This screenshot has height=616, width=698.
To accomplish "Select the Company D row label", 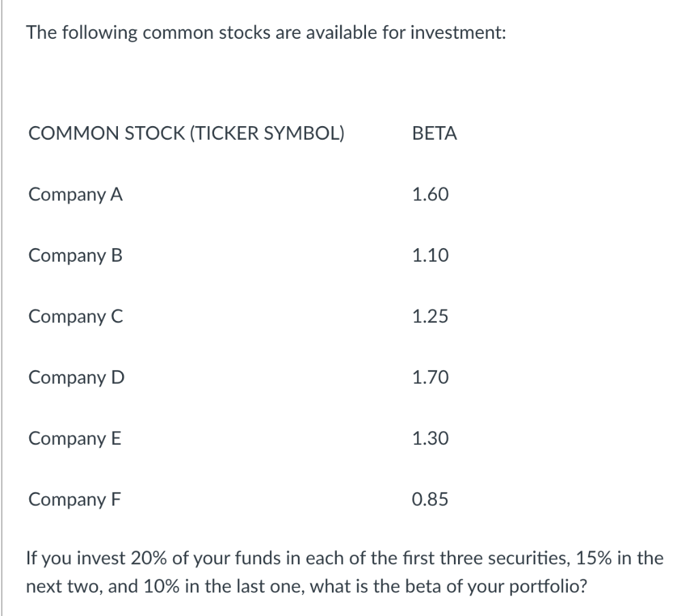I will 76,377.
